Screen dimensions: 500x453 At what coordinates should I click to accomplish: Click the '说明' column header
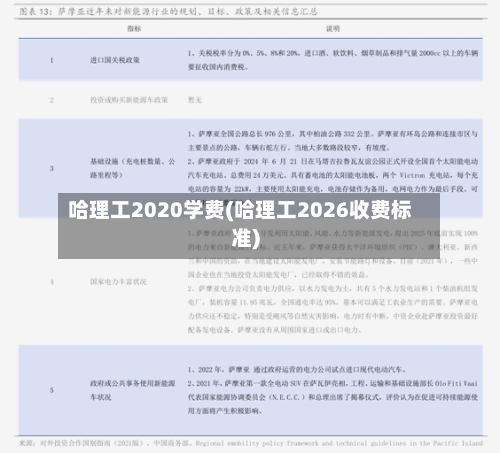coord(333,29)
